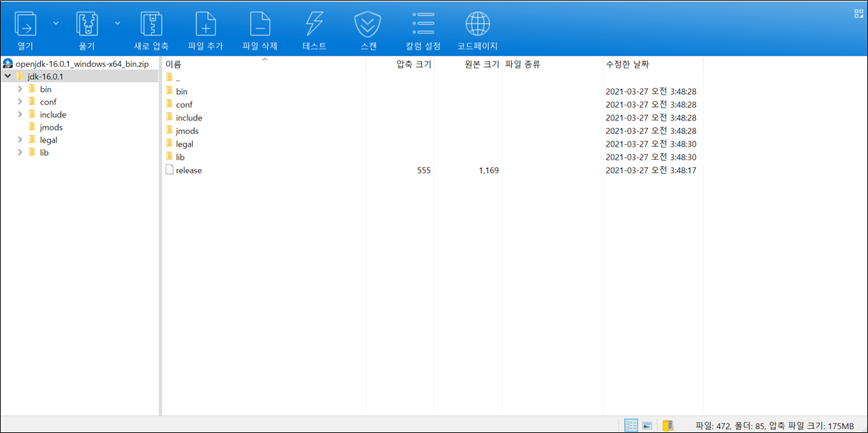Click the 코드페이지 globe icon
This screenshot has height=433, width=868.
pos(477,24)
